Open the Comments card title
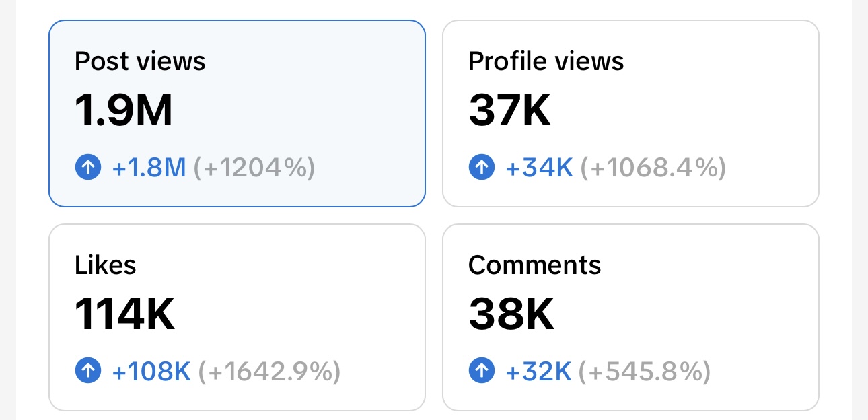This screenshot has height=420, width=868. 534,265
